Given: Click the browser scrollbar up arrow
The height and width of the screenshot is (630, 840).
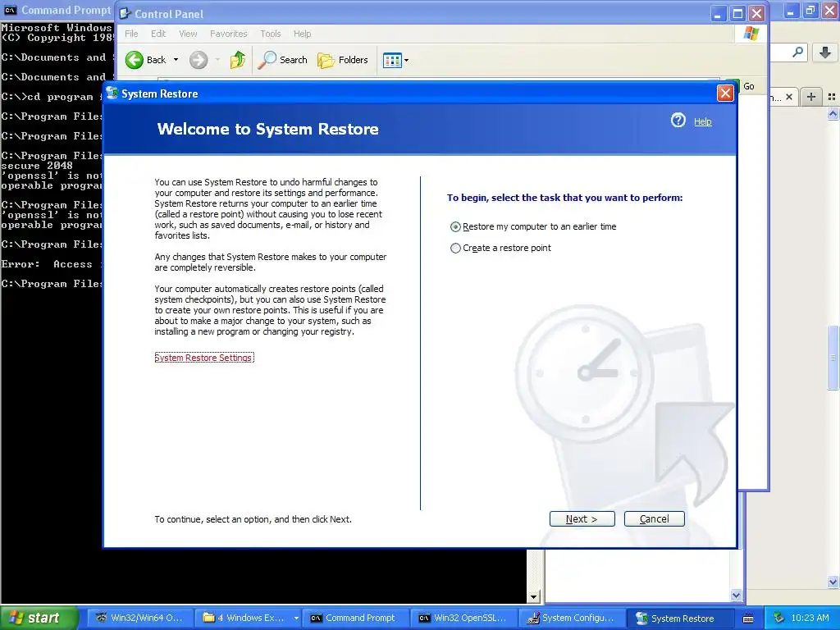Looking at the screenshot, I should pyautogui.click(x=833, y=113).
